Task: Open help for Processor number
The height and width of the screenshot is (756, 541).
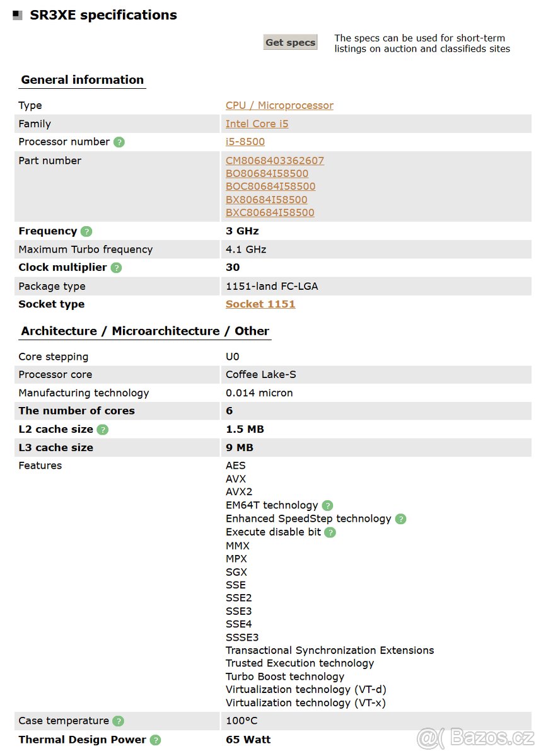Action: tap(119, 142)
